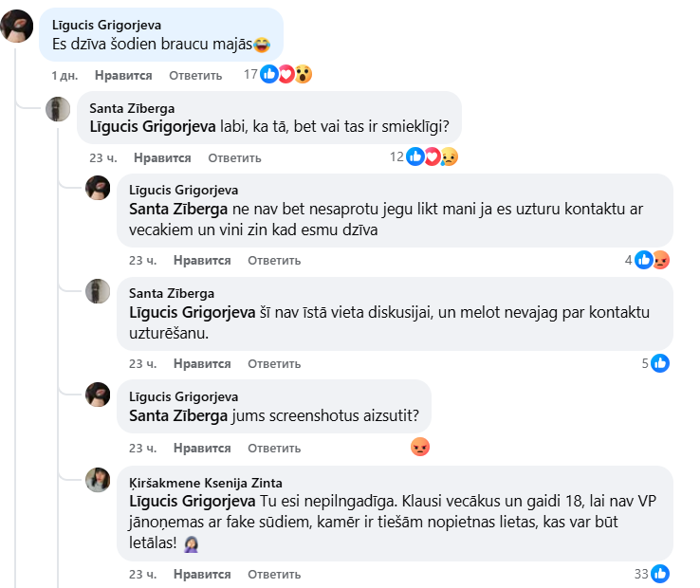Click the like reaction icon showing 33

click(660, 574)
